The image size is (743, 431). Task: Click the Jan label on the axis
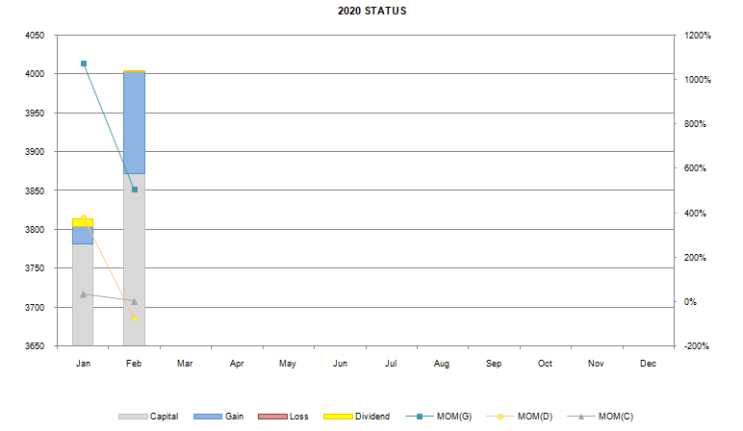(x=83, y=364)
